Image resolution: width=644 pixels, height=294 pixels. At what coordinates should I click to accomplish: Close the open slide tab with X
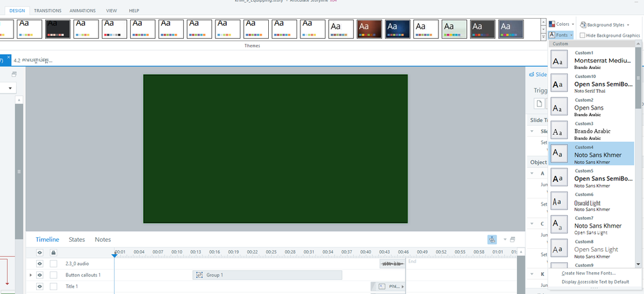tap(8, 57)
